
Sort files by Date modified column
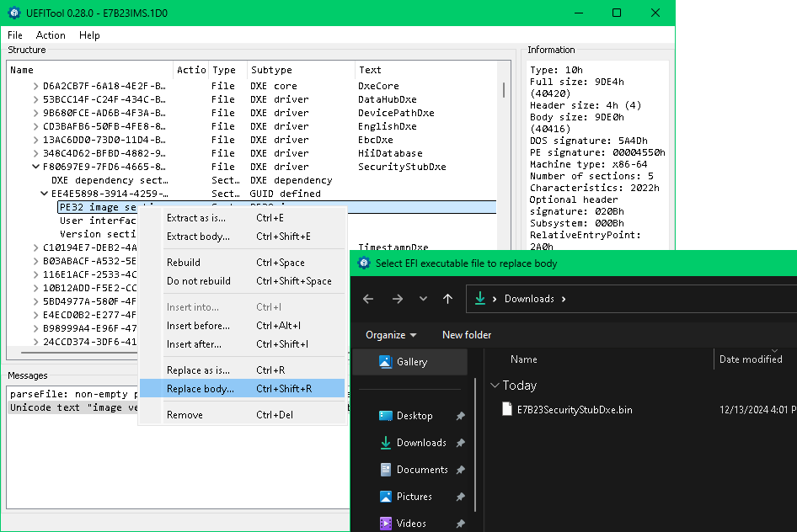click(751, 359)
